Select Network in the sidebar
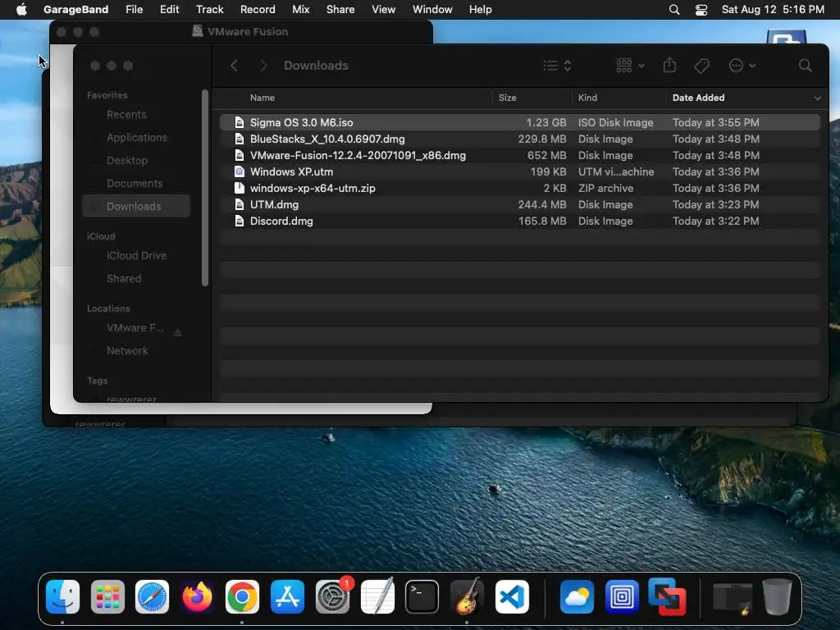This screenshot has width=840, height=630. (136, 351)
